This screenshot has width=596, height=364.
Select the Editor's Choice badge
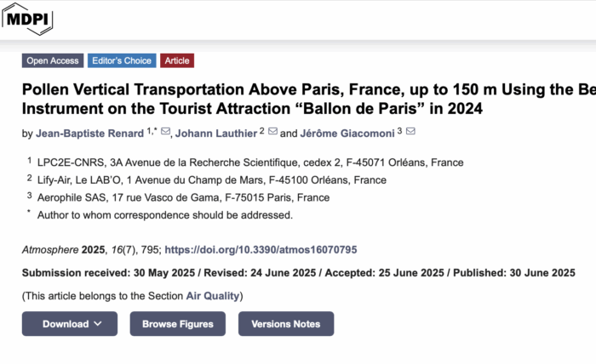pyautogui.click(x=121, y=60)
